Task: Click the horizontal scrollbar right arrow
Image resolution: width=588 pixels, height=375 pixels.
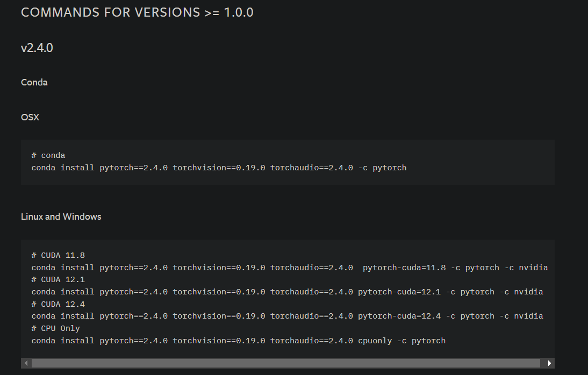Action: tap(549, 363)
